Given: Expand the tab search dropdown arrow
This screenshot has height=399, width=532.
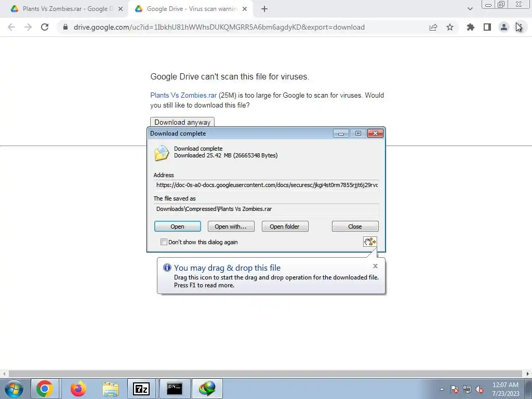Looking at the screenshot, I should (470, 9).
